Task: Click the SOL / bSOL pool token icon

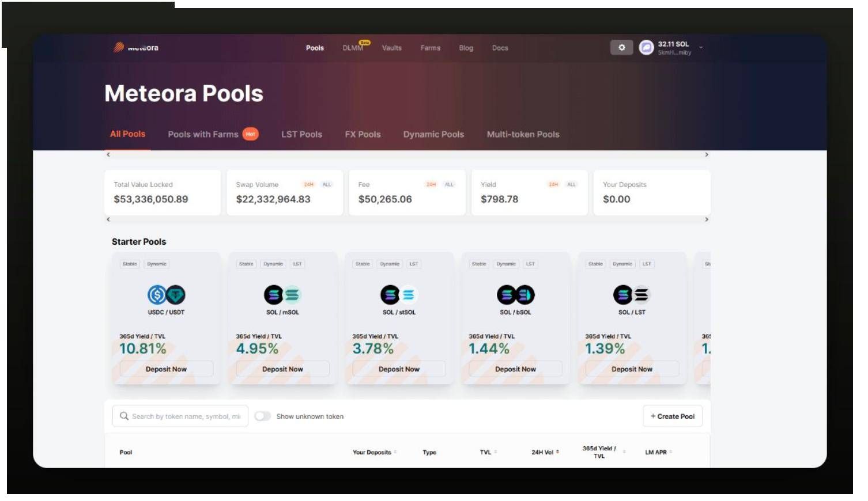Action: pyautogui.click(x=515, y=295)
